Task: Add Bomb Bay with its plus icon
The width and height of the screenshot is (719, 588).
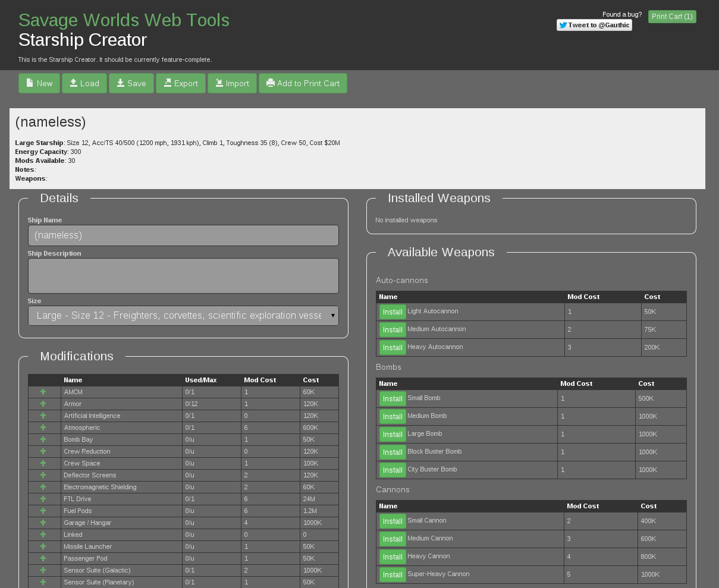Action: (43, 439)
